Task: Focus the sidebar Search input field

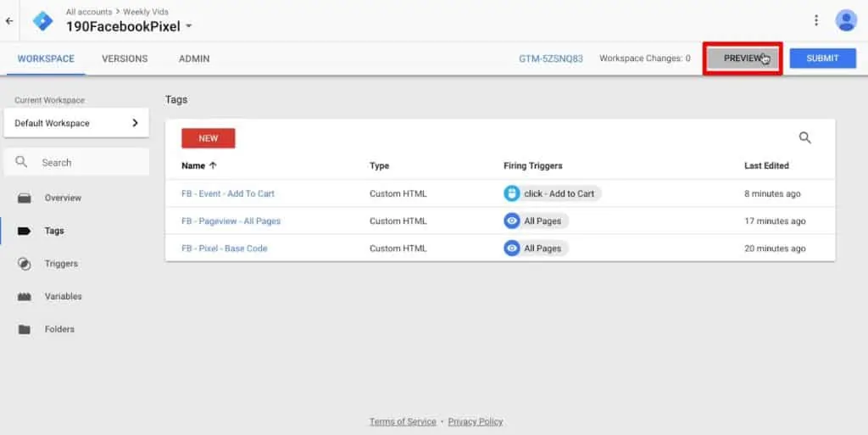Action: click(x=76, y=162)
